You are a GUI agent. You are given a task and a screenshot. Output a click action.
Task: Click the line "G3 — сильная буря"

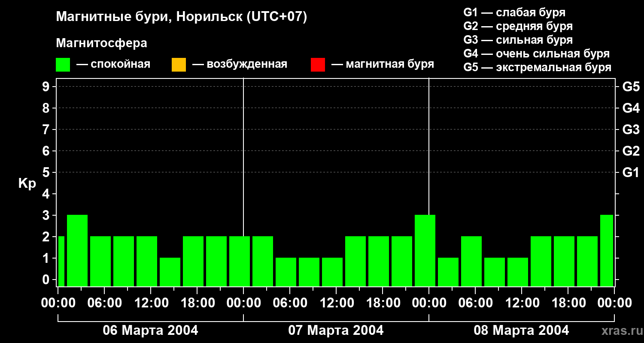[518, 40]
